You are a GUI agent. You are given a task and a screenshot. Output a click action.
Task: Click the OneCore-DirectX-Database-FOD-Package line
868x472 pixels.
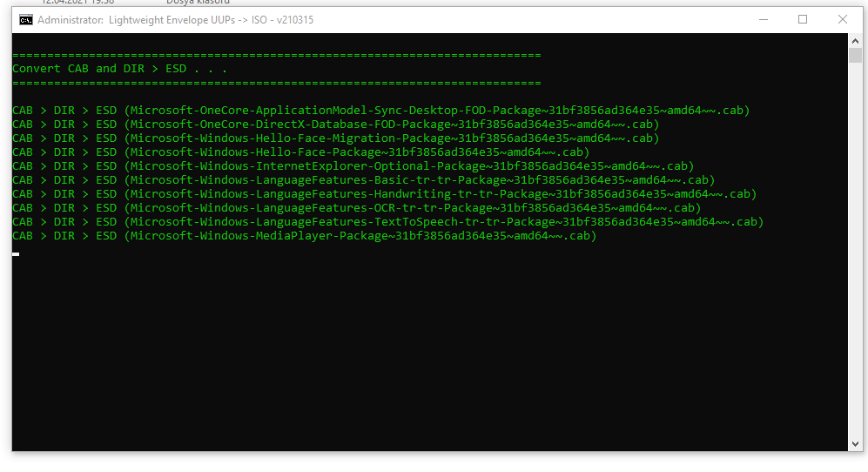click(x=335, y=124)
